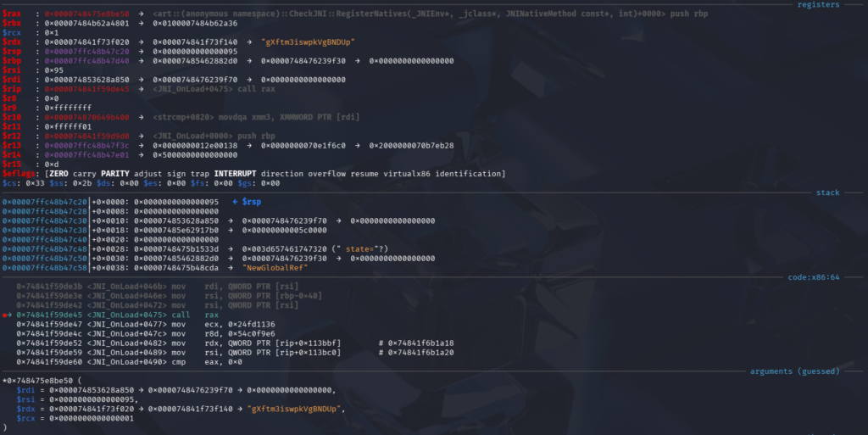
Task: Select stack address 0x00007ffc48b47c50
Action: click(x=45, y=259)
